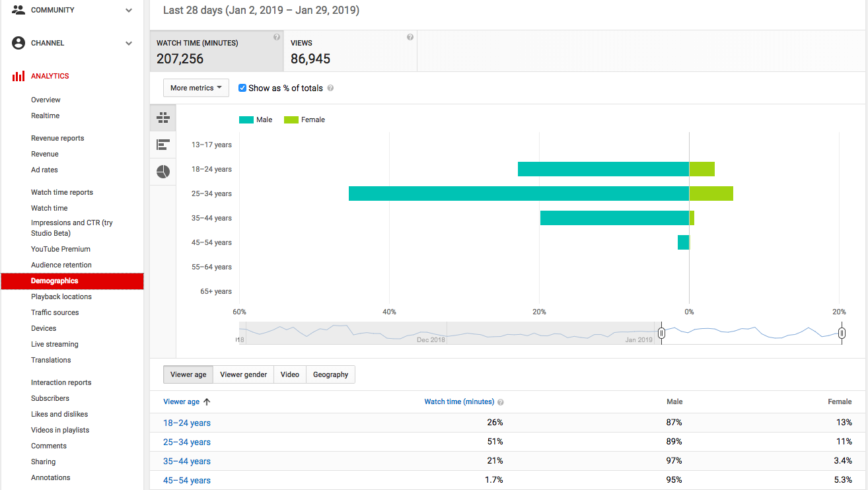
Task: Toggle the Male series in the legend
Action: (x=256, y=120)
